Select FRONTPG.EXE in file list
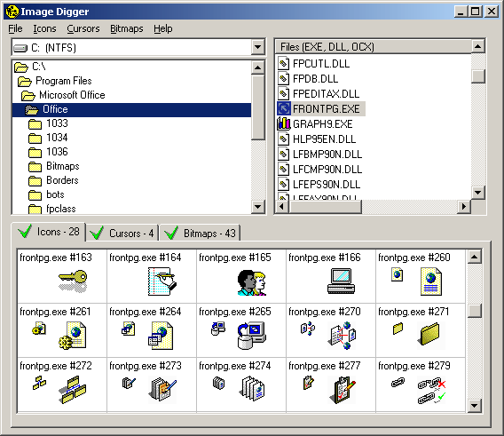The height and width of the screenshot is (436, 504). (x=321, y=109)
